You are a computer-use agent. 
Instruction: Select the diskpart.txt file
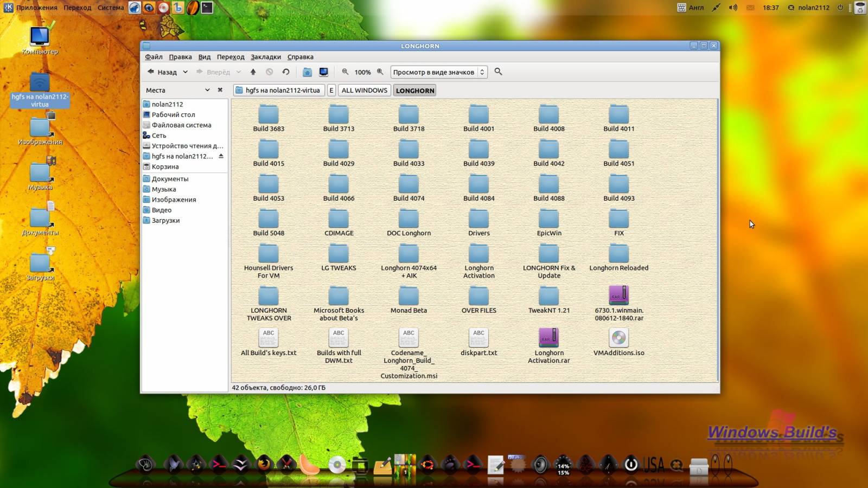click(x=479, y=342)
